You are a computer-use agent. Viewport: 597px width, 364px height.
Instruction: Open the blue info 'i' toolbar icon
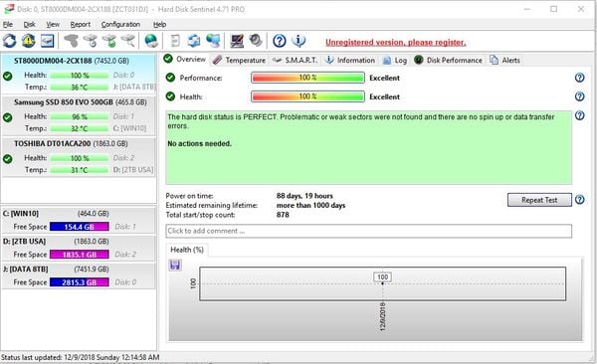[x=298, y=41]
